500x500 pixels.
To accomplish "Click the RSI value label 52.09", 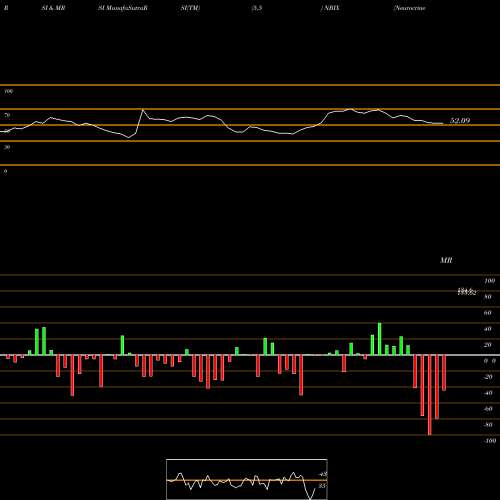I will pyautogui.click(x=460, y=121).
